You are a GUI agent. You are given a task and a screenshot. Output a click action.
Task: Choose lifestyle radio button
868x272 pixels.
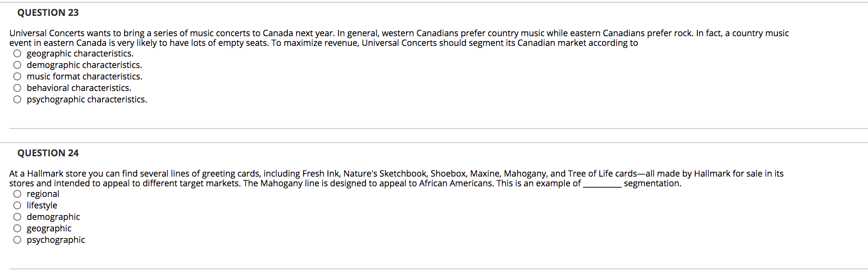[x=17, y=206]
